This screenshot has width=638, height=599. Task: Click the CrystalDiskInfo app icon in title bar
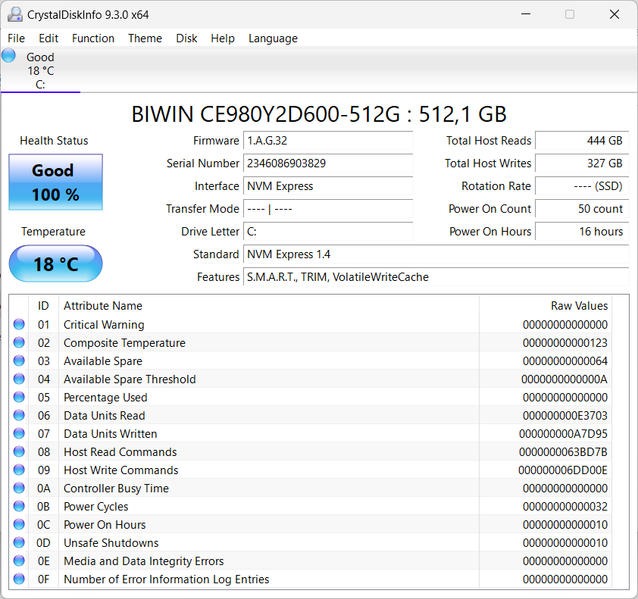(15, 15)
